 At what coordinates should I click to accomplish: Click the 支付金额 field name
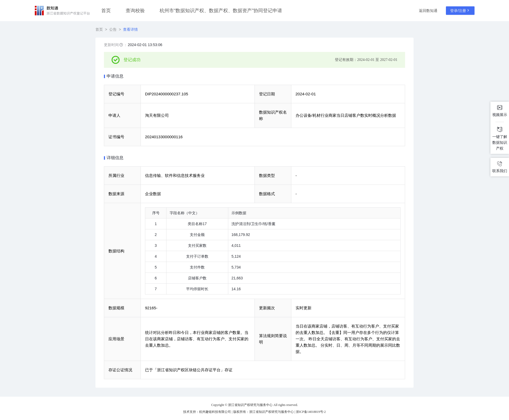click(197, 235)
